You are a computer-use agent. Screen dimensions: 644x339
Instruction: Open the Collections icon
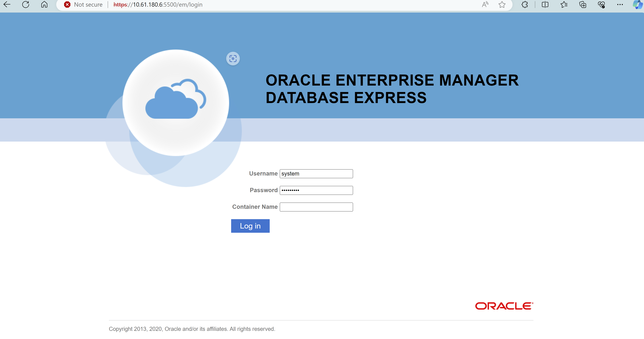pyautogui.click(x=583, y=4)
